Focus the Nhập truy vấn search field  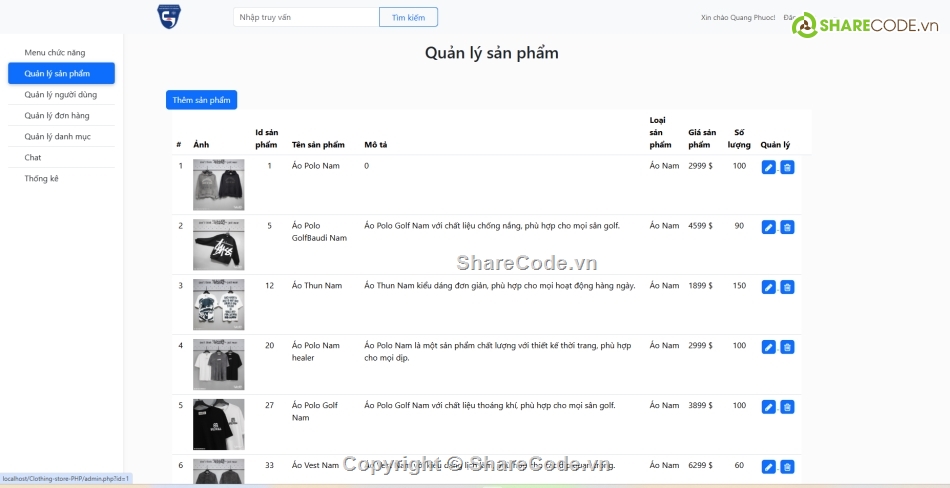coord(306,17)
